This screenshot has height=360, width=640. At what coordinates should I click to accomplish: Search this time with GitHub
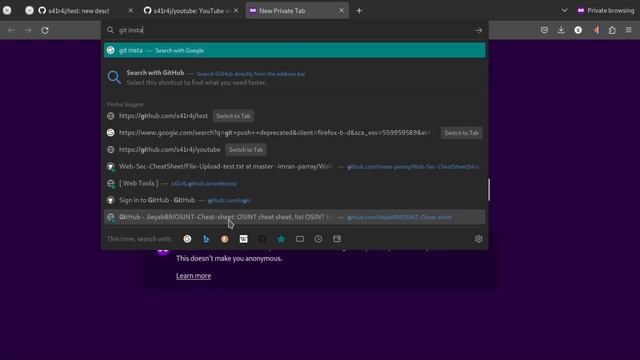point(262,239)
